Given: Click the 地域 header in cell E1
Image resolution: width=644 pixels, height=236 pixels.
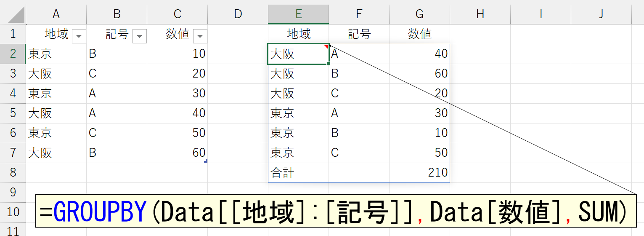Looking at the screenshot, I should pos(299,34).
